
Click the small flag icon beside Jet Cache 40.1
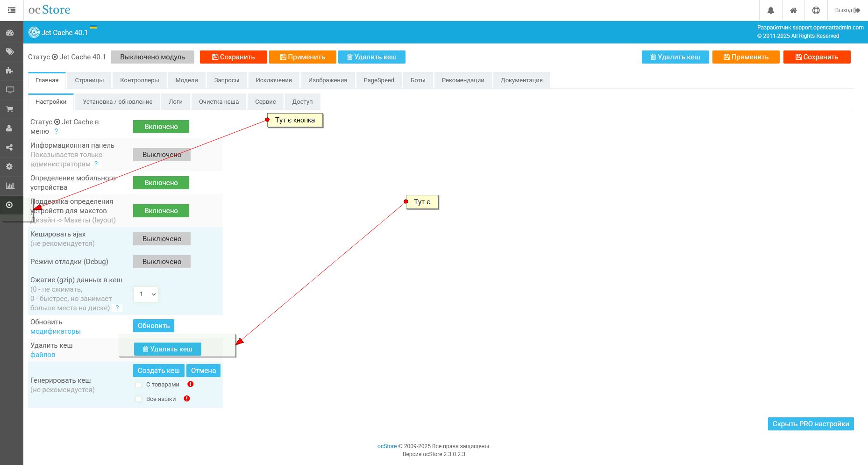93,27
